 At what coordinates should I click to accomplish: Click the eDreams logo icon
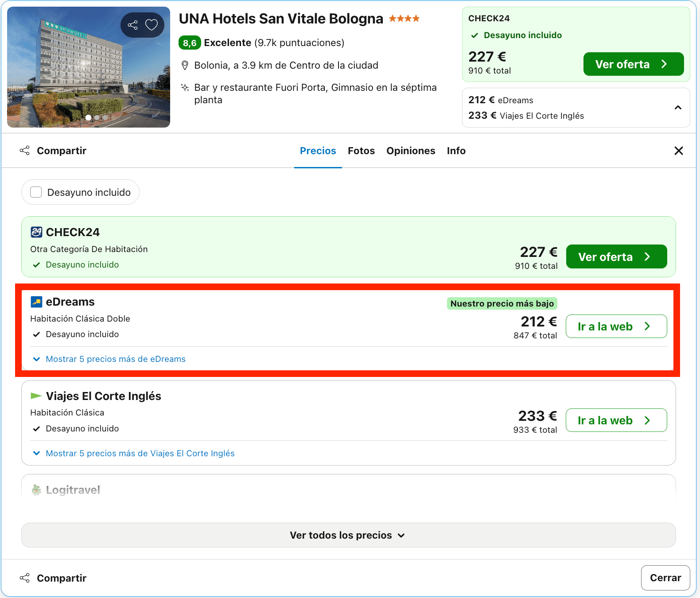[36, 302]
